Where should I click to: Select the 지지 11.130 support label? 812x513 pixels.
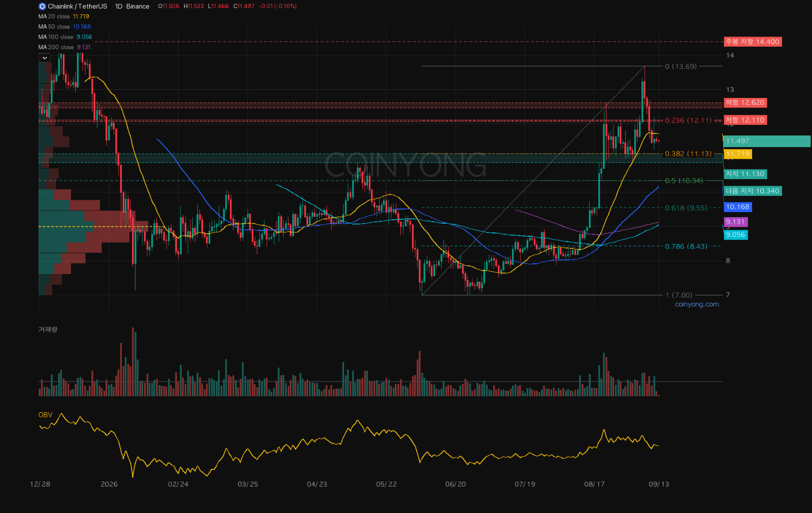[x=745, y=174]
